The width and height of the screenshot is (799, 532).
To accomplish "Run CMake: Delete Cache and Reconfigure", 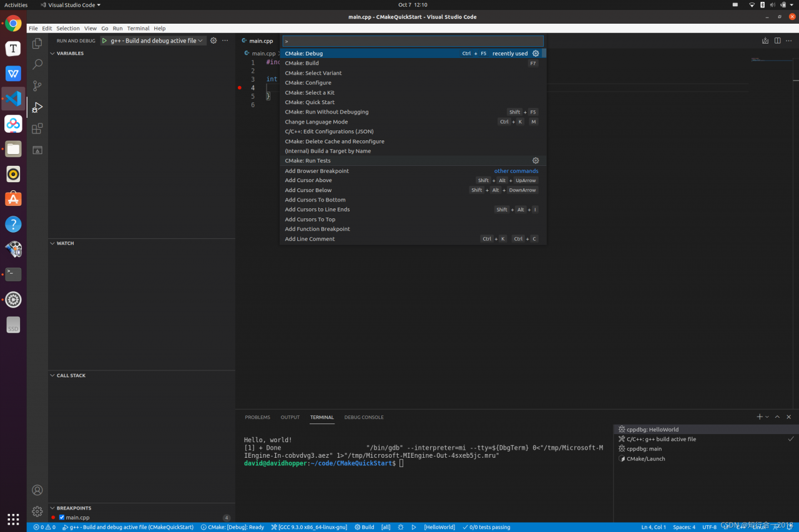I will [413, 142].
